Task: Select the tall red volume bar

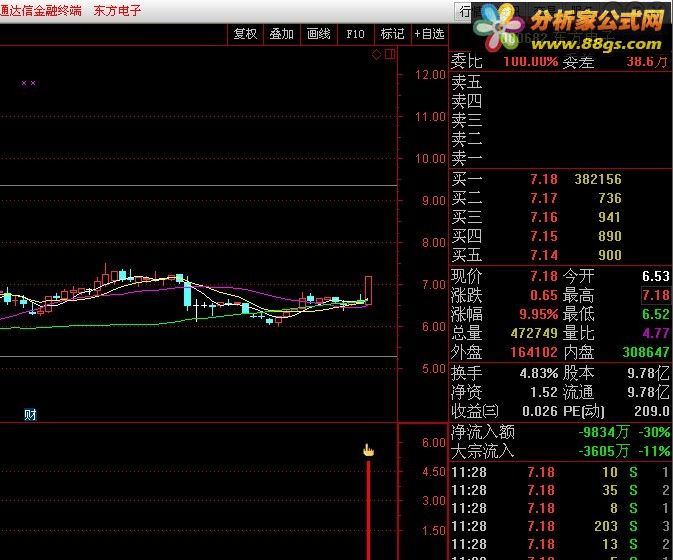Action: point(368,510)
